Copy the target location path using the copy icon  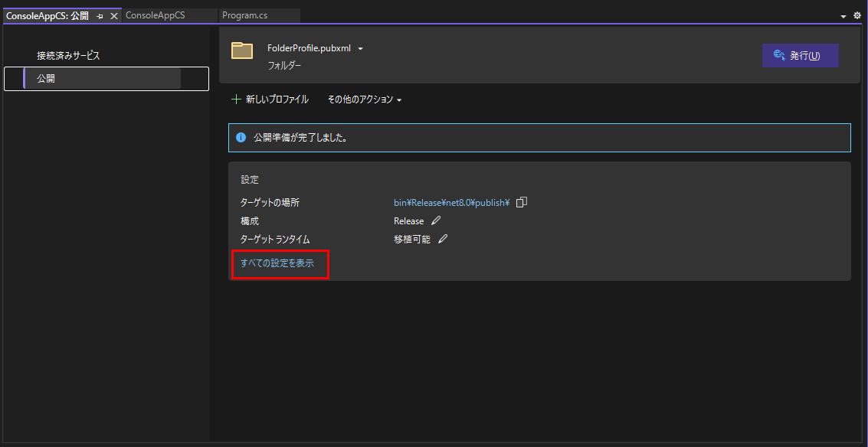pos(521,202)
